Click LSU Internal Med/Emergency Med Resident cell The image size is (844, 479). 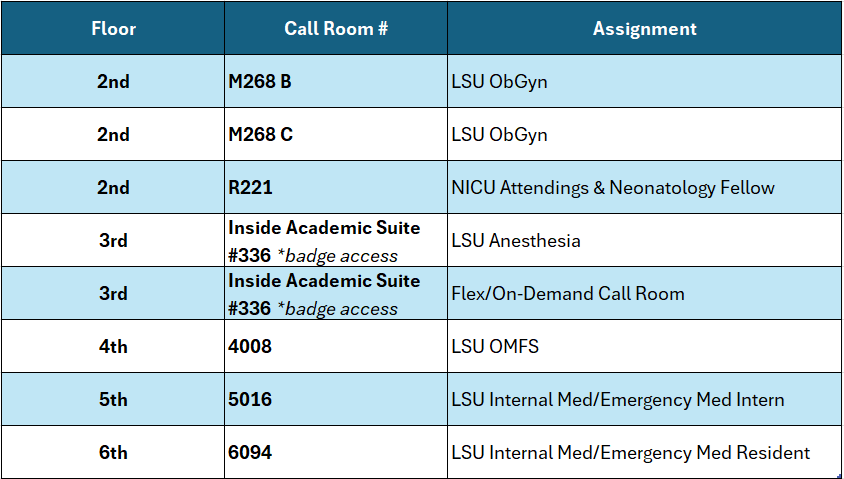630,453
